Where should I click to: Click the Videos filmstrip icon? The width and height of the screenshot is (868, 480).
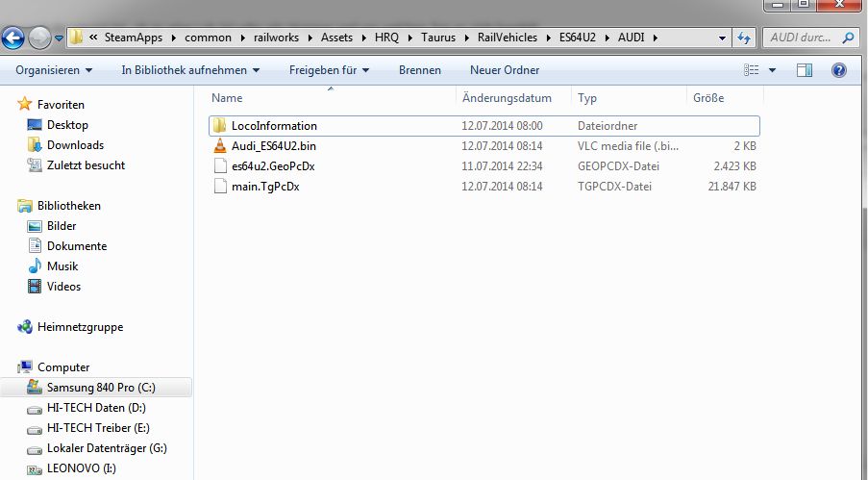click(x=35, y=286)
